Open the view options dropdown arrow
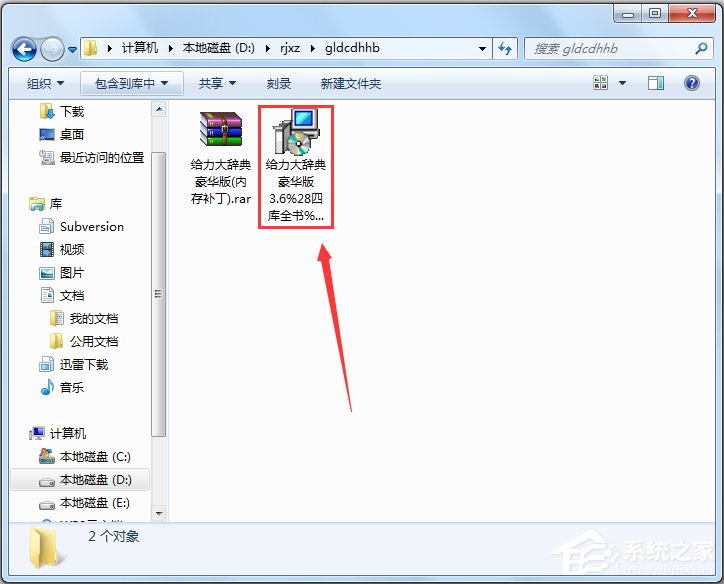 coord(622,83)
